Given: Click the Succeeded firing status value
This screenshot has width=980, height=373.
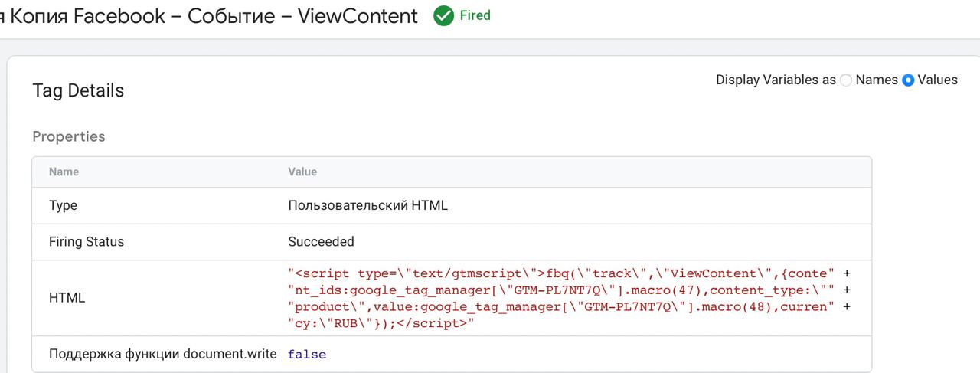Looking at the screenshot, I should pyautogui.click(x=321, y=241).
